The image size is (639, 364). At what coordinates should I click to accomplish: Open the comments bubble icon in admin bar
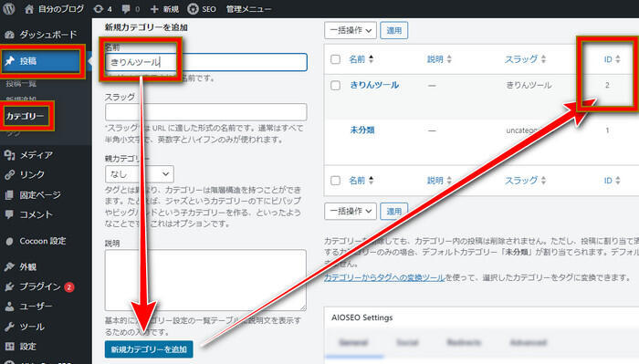(126, 9)
